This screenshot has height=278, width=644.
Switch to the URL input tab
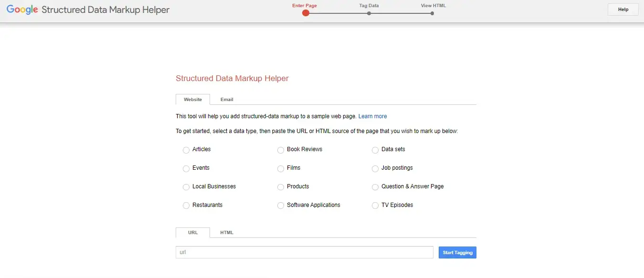[193, 232]
